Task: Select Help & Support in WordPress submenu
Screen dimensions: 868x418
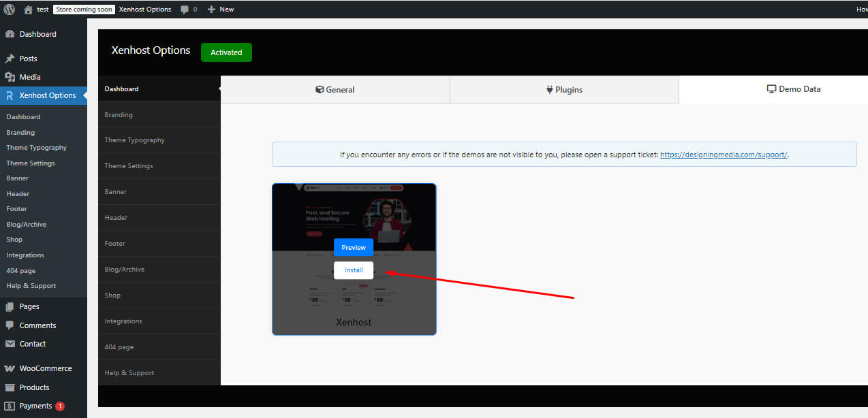Action: [x=31, y=286]
